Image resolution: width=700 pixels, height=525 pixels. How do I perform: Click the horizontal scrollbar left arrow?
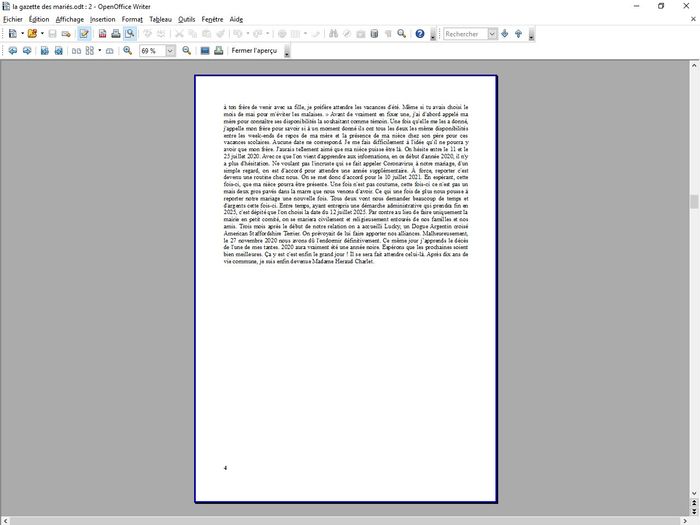[x=4, y=521]
